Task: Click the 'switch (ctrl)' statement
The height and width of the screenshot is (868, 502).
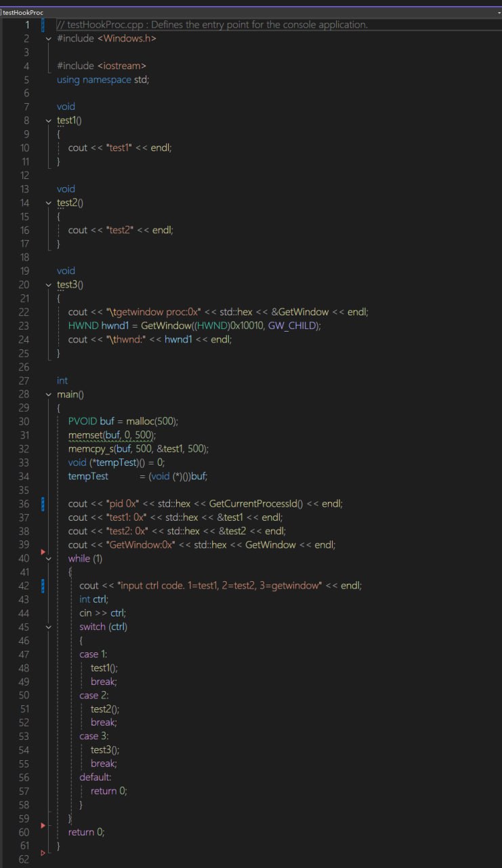Action: pyautogui.click(x=104, y=627)
